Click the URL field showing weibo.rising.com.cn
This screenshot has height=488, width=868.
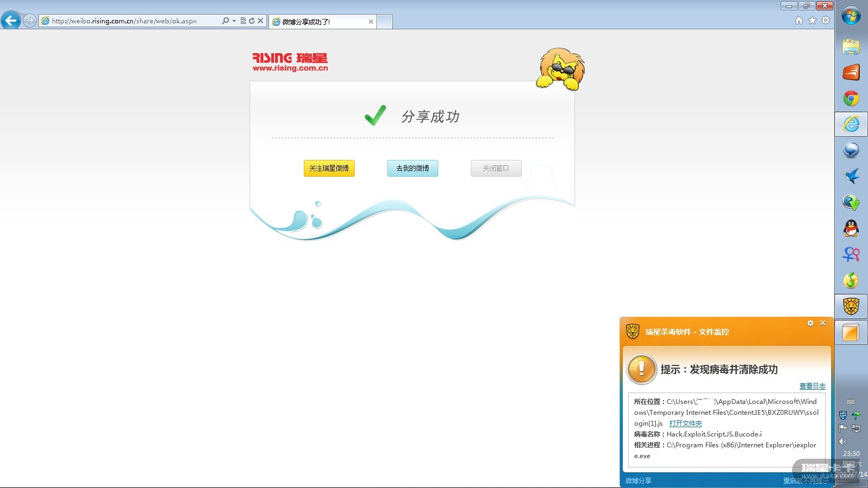click(x=130, y=21)
